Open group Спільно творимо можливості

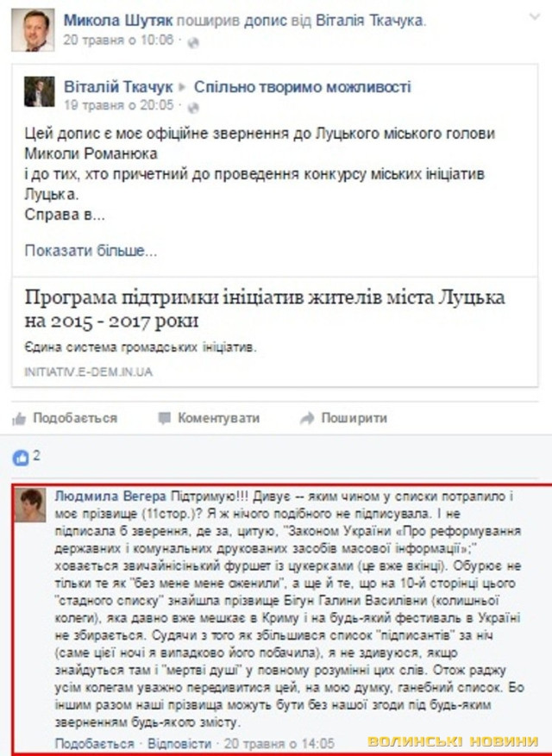click(x=303, y=87)
